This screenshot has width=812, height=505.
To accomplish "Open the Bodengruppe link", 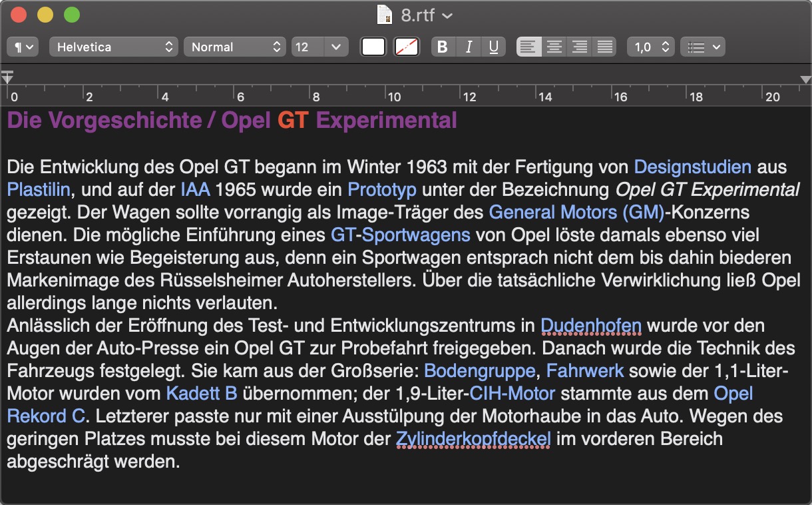I will [480, 370].
